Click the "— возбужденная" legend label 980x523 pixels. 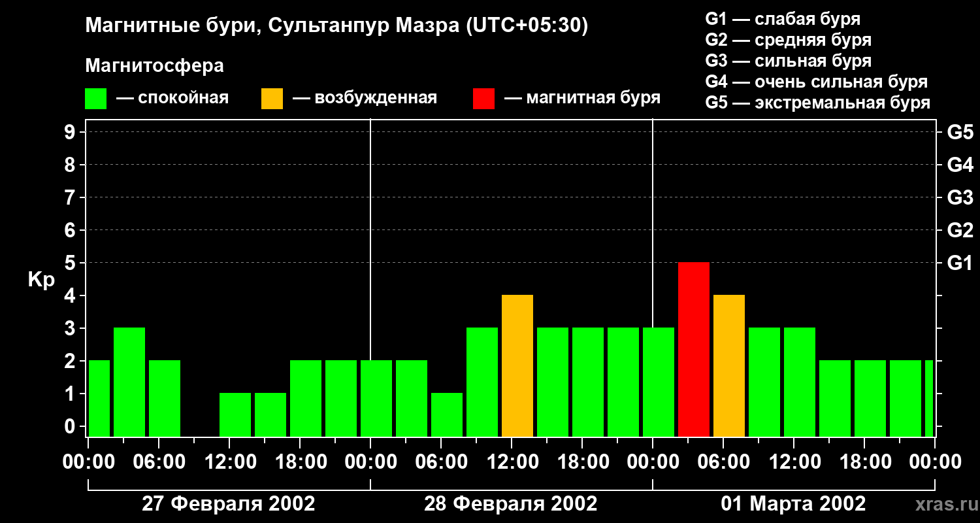tap(365, 99)
